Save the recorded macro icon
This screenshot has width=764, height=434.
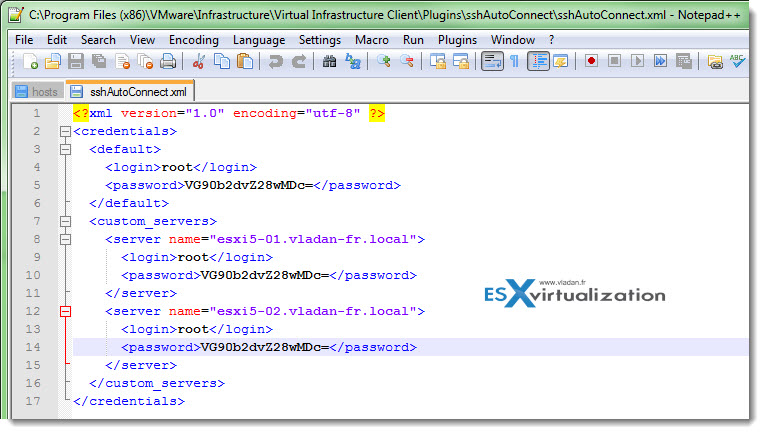684,61
